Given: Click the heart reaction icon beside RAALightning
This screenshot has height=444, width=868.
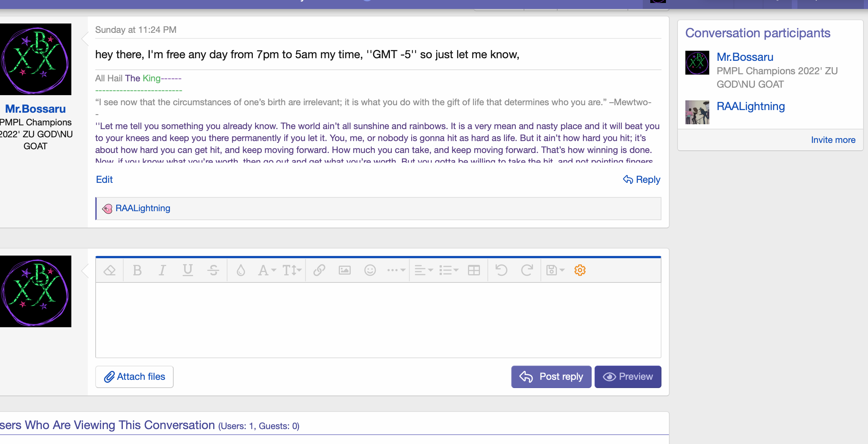Looking at the screenshot, I should (x=107, y=209).
